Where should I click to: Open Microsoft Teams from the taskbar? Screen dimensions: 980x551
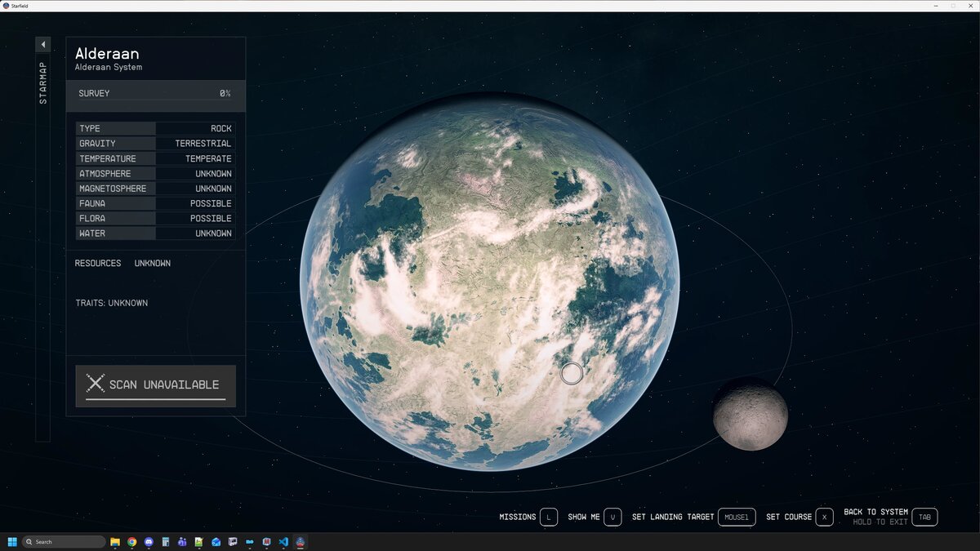[182, 542]
